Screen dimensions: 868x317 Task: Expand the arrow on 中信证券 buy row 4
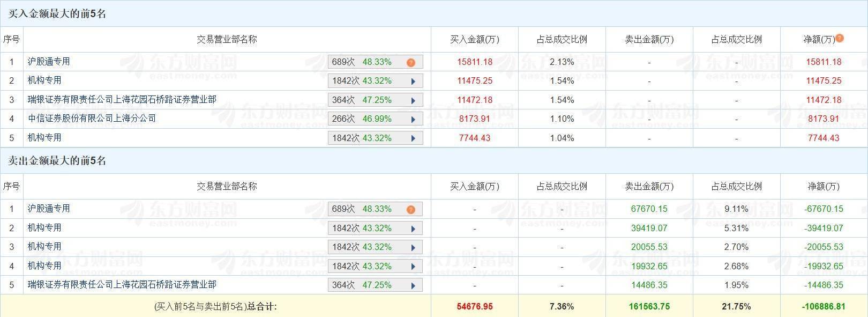[x=413, y=119]
